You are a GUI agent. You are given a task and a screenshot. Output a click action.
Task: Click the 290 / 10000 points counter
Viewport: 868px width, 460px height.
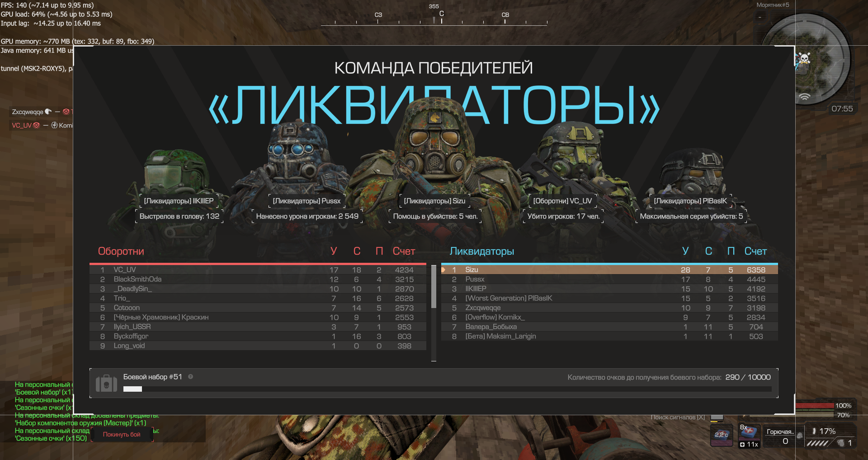pyautogui.click(x=748, y=377)
